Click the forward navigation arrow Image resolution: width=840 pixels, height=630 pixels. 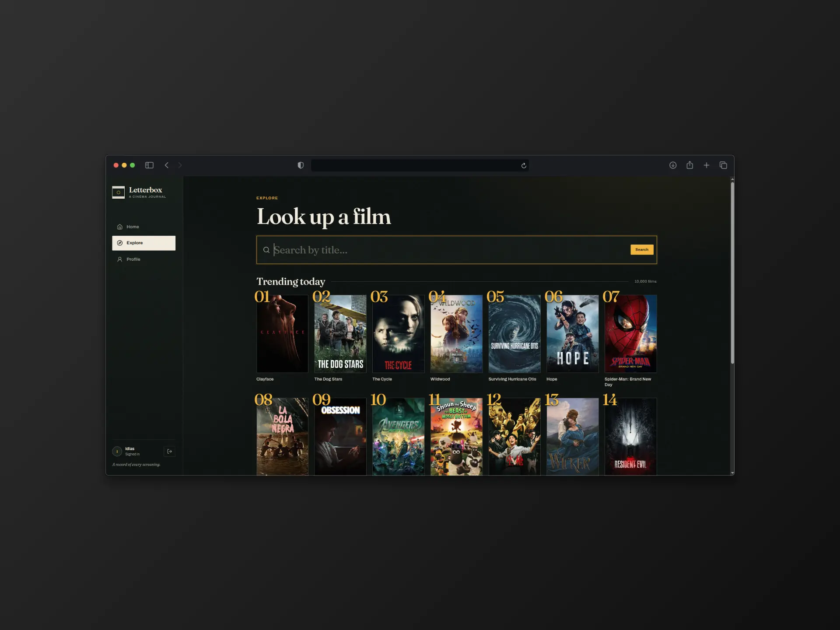click(x=180, y=165)
